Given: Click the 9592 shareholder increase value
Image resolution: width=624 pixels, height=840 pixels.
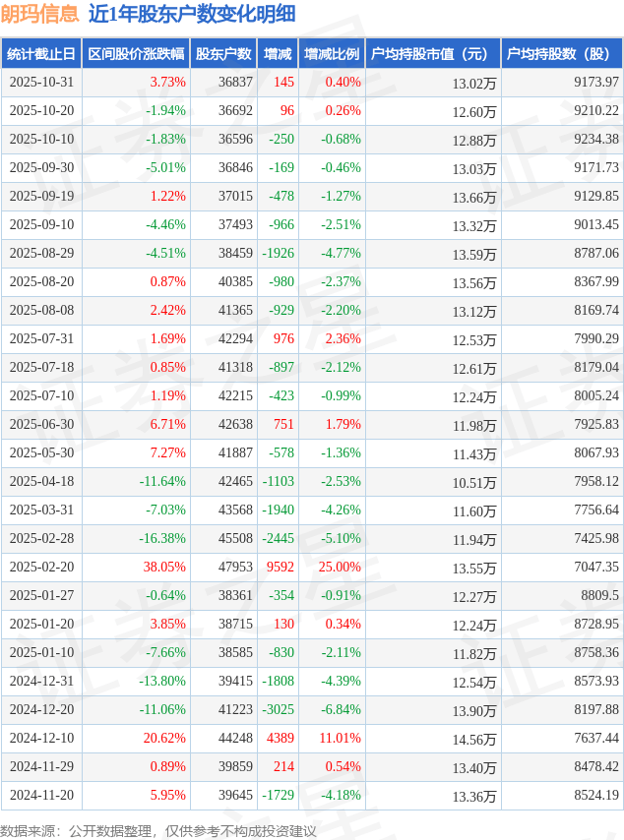Looking at the screenshot, I should pos(280,568).
